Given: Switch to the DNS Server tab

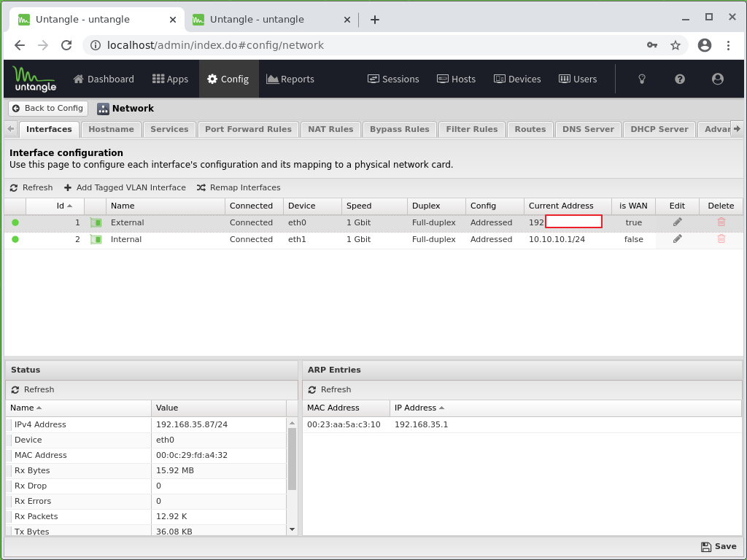Looking at the screenshot, I should pyautogui.click(x=589, y=129).
